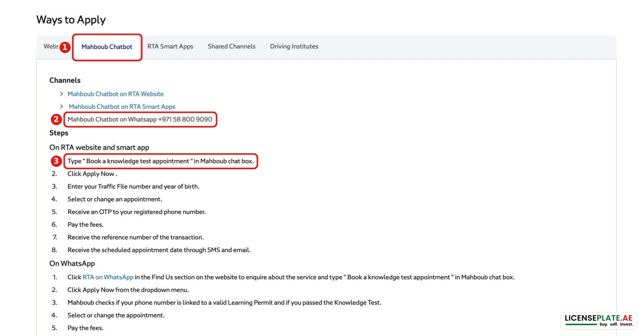Click the 'On WhatsApp' subheading
Image resolution: width=644 pixels, height=336 pixels.
coord(72,263)
